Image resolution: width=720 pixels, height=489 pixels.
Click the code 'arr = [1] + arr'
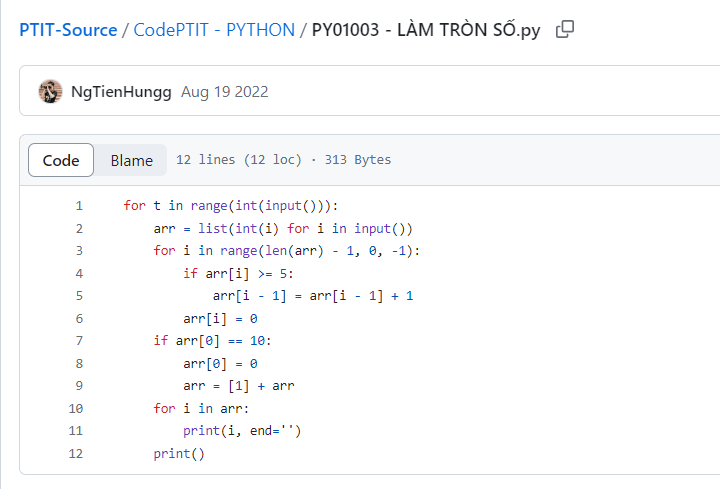(x=239, y=386)
